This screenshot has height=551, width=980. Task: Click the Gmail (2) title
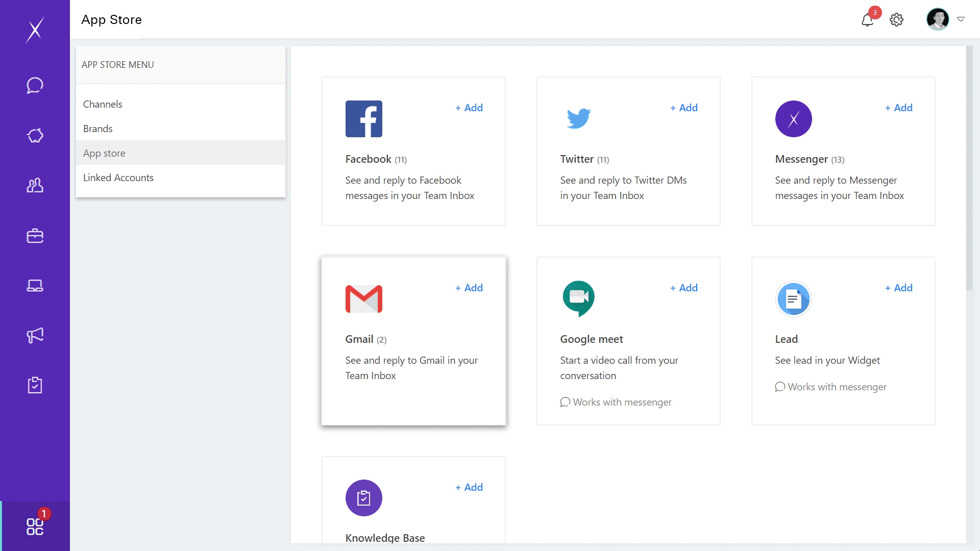(x=366, y=339)
